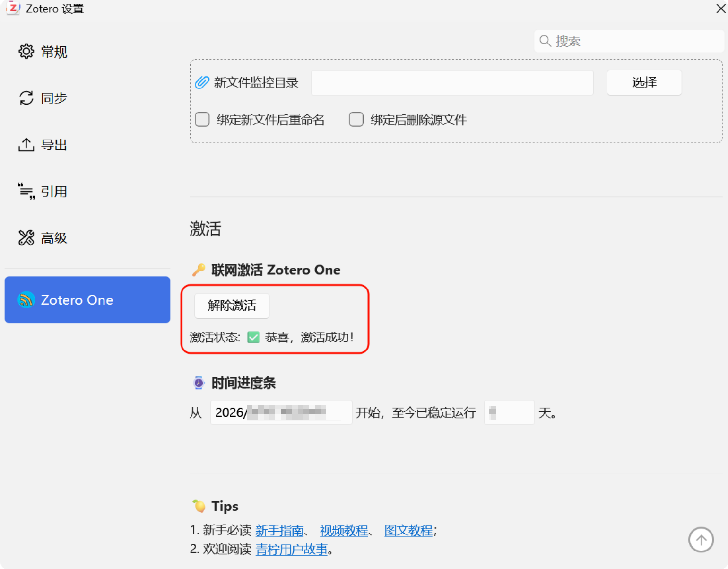Screen dimensions: 728x569
Task: Open the 新手指南 link
Action: point(279,531)
